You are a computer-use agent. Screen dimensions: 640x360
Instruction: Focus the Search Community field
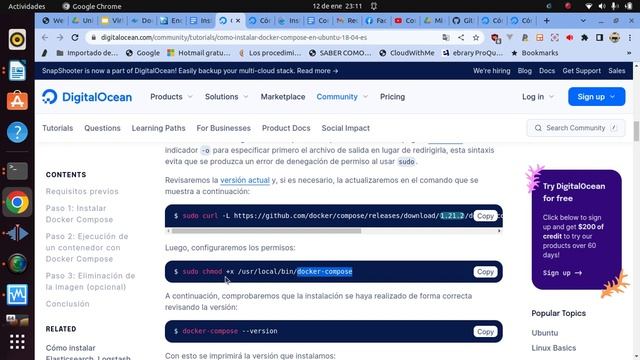576,128
